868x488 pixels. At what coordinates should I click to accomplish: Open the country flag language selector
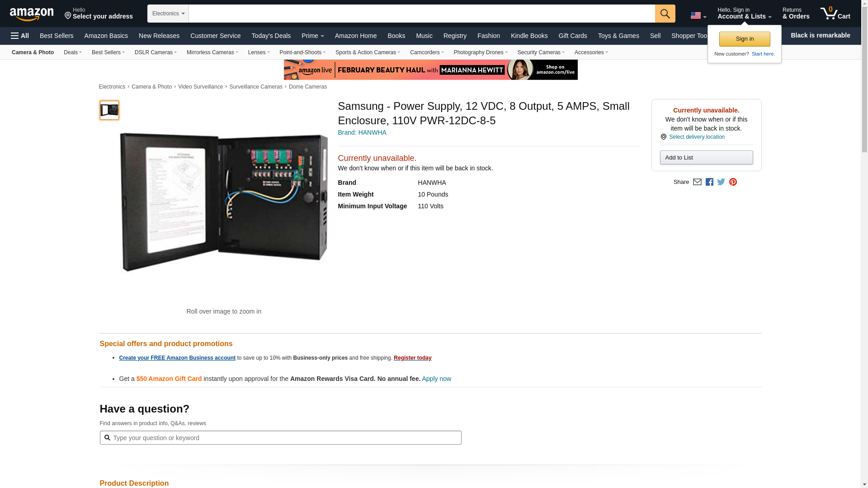(x=698, y=15)
